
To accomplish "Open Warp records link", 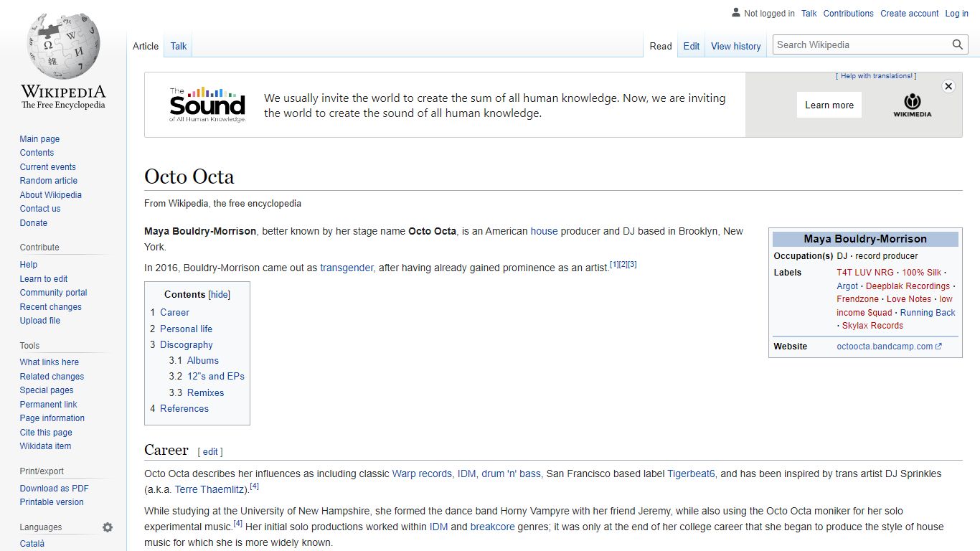I will 422,474.
